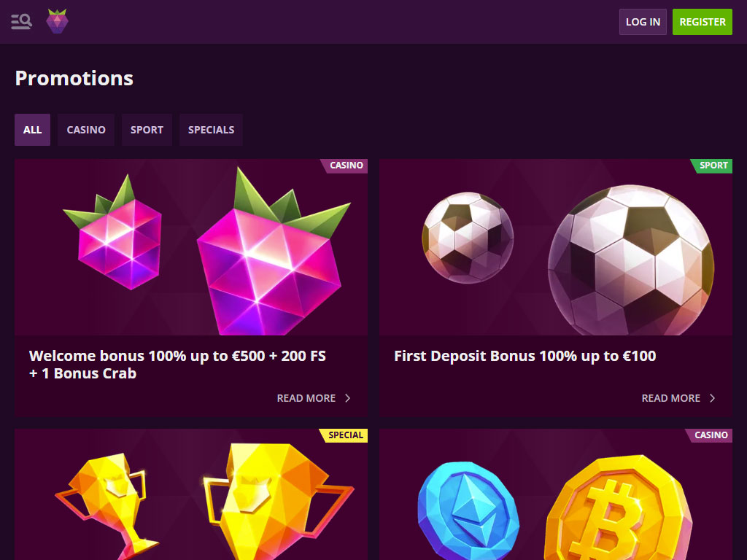747x560 pixels.
Task: Click the green REGISTER button
Action: tap(703, 22)
